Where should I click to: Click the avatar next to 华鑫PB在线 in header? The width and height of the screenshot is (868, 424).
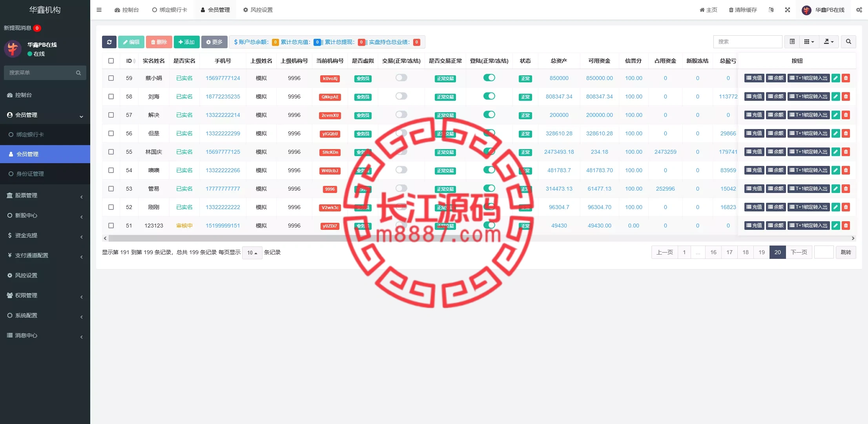tap(806, 10)
